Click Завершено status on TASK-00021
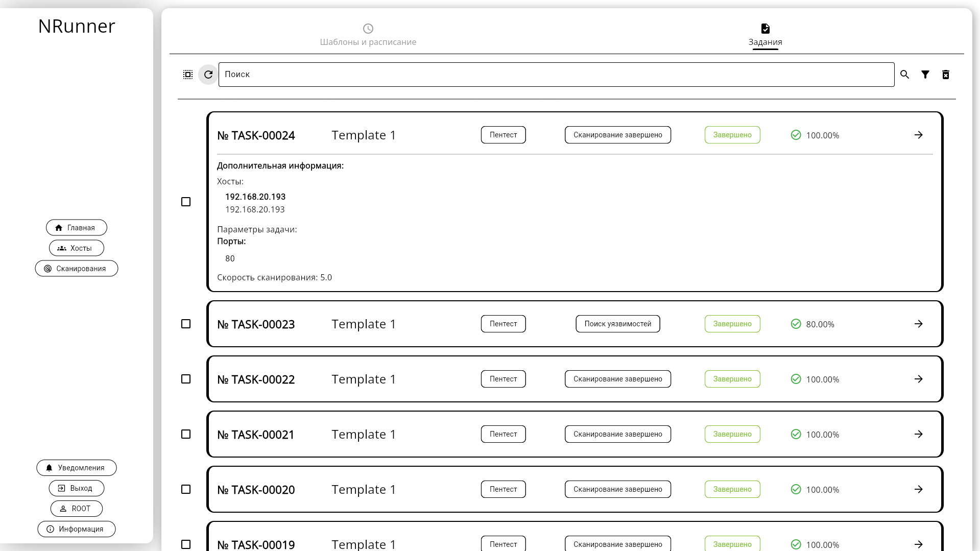980x551 pixels. point(732,434)
